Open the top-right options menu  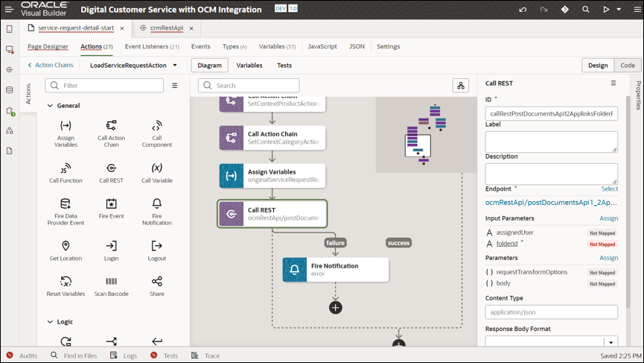click(637, 10)
